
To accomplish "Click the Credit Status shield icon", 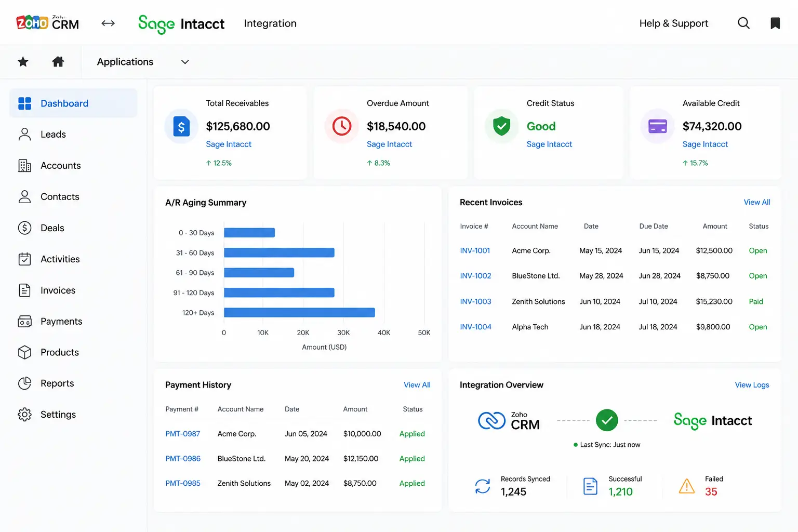I will pyautogui.click(x=501, y=126).
